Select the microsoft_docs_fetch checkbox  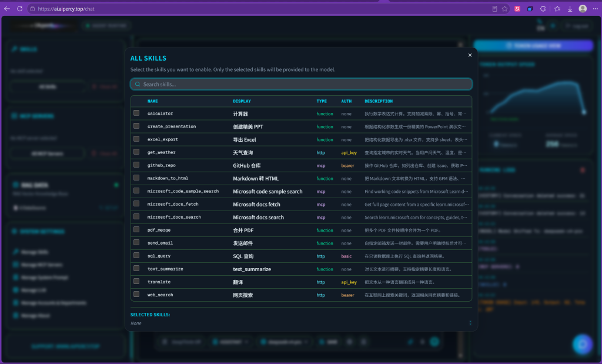(x=136, y=203)
